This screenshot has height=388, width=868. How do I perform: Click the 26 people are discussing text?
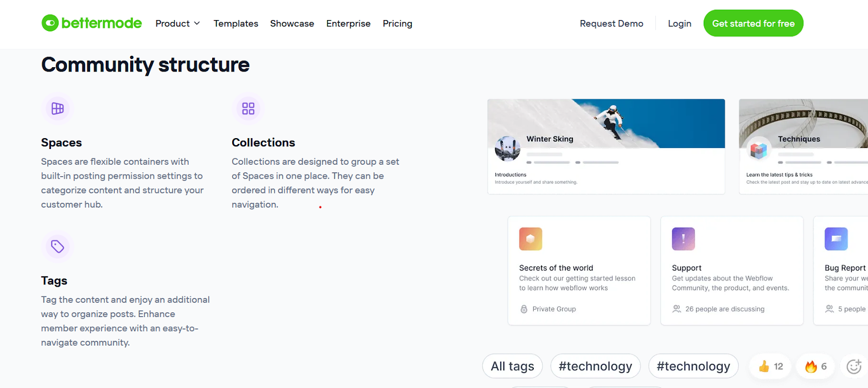[x=725, y=309]
